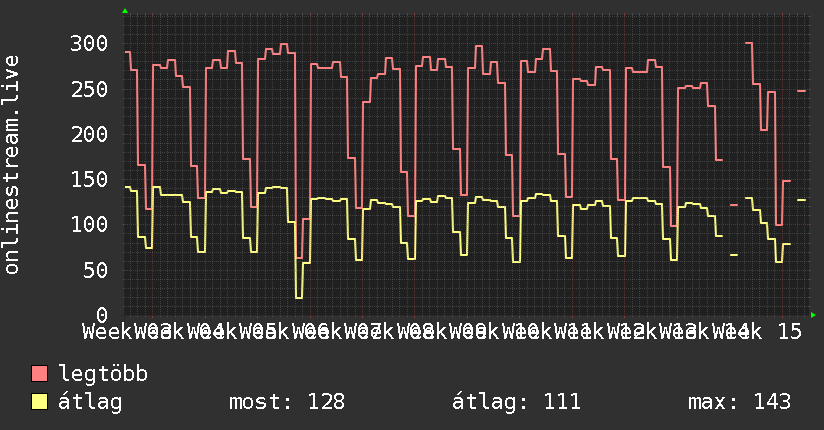Click the pink legtöbb legend swatch
The width and height of the screenshot is (824, 430).
tap(39, 374)
